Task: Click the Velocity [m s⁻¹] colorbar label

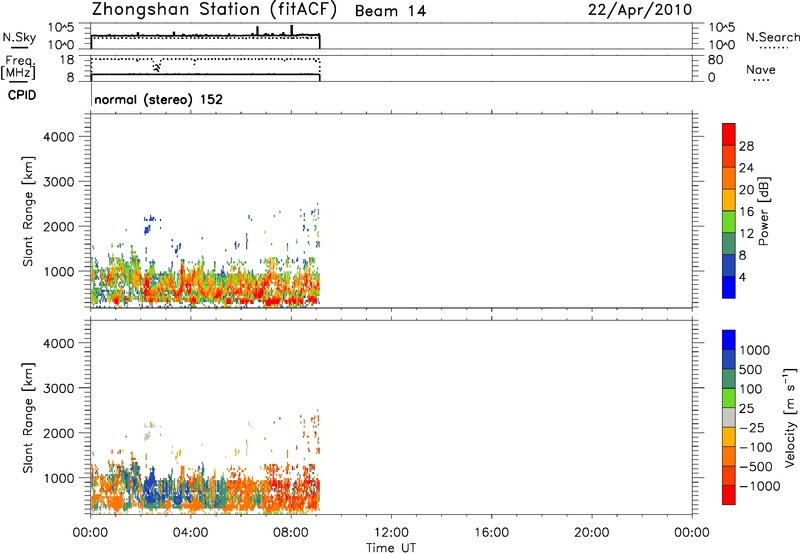Action: pyautogui.click(x=790, y=417)
